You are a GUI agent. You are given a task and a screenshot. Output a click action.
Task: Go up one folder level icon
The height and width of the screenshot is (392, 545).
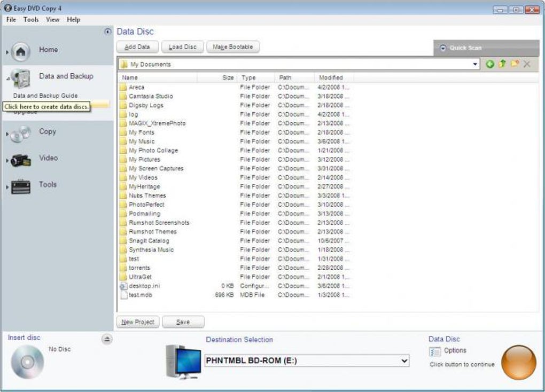502,64
